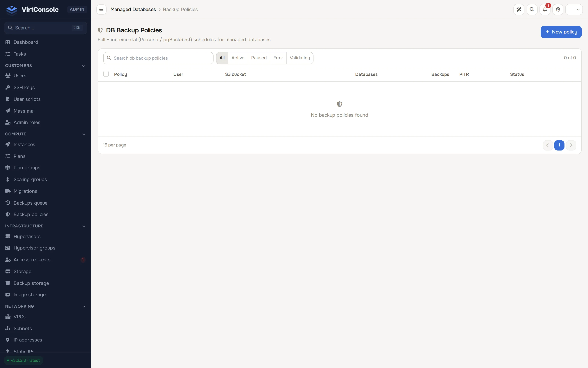Viewport: 588px width, 368px height.
Task: Open the theme settings gear icon
Action: click(558, 10)
